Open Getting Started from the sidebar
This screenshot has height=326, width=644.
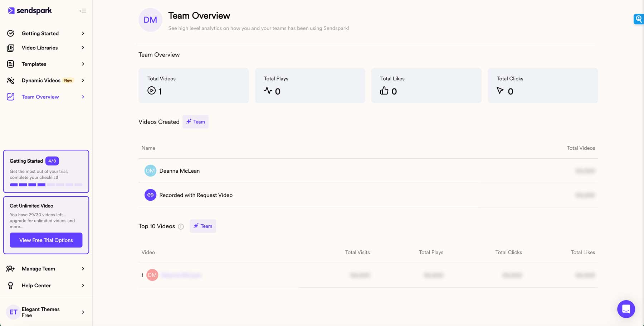pyautogui.click(x=40, y=33)
